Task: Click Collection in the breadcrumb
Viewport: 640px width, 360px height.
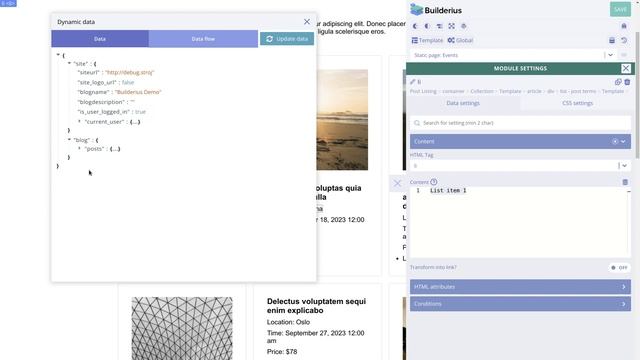Action: 482,91
